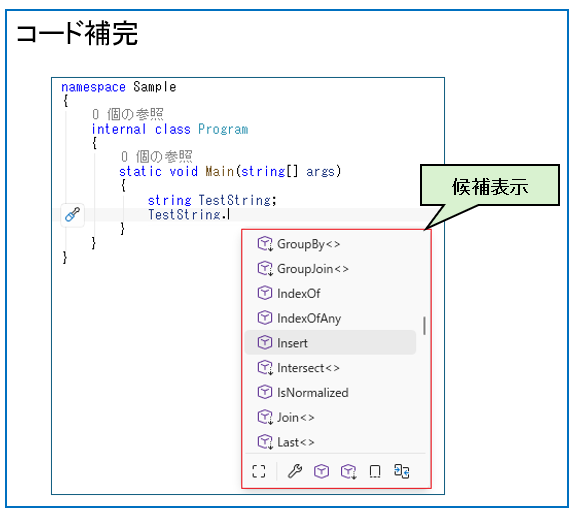Click the snippets filter square icon
574x512 pixels.
[x=375, y=471]
